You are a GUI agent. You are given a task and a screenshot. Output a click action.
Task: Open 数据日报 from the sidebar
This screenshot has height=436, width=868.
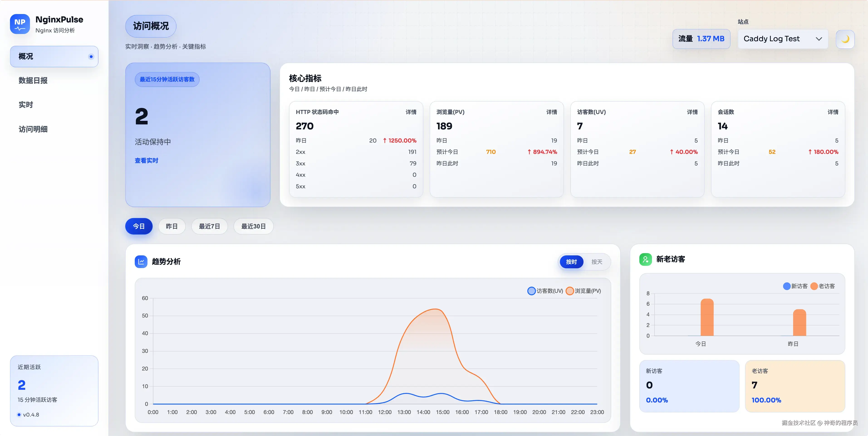pyautogui.click(x=33, y=81)
